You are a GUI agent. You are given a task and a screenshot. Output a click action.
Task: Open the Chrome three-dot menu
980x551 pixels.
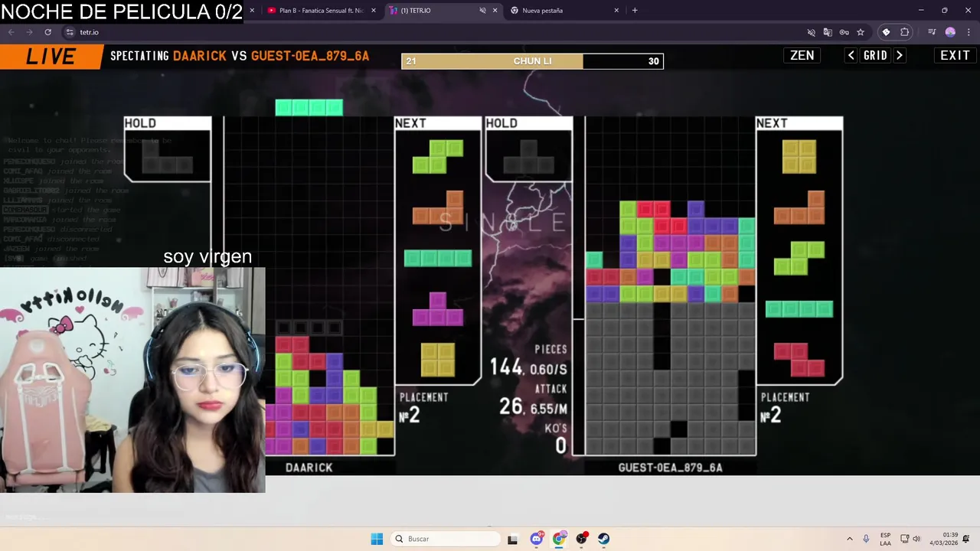(x=968, y=32)
